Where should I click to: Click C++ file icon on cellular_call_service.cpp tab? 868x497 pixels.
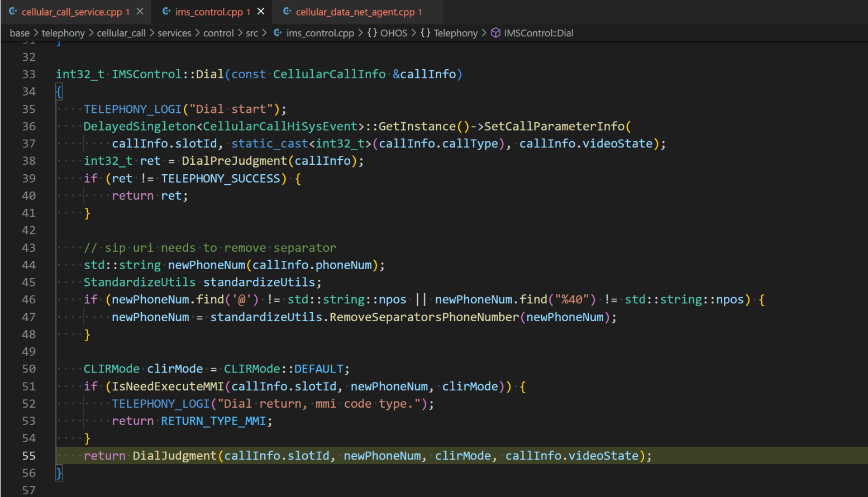(13, 11)
